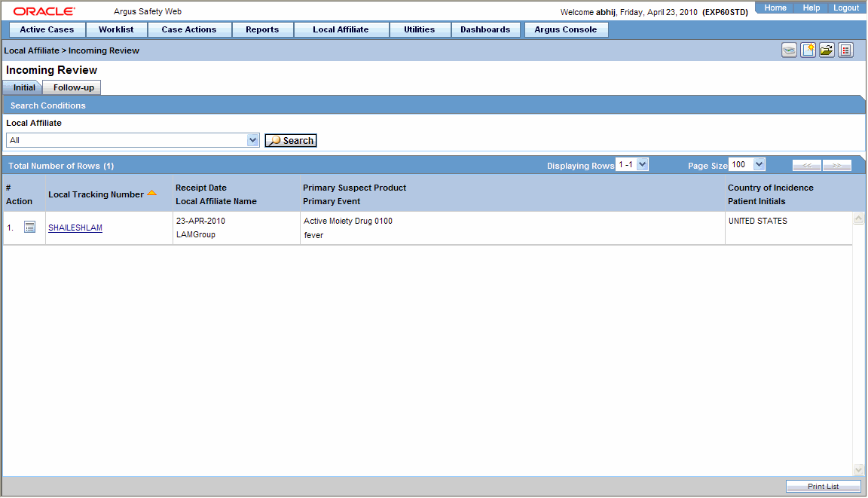The width and height of the screenshot is (868, 498).
Task: Click the Print List button
Action: coord(823,486)
